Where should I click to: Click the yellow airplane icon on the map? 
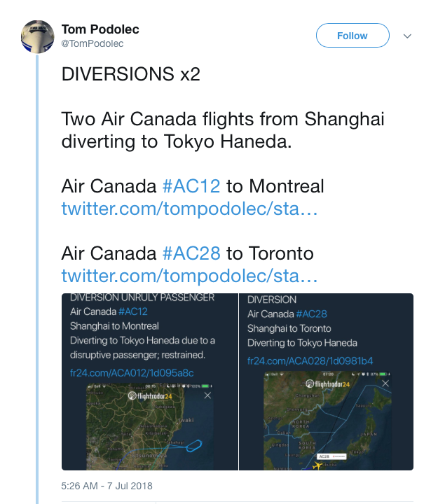point(317,465)
